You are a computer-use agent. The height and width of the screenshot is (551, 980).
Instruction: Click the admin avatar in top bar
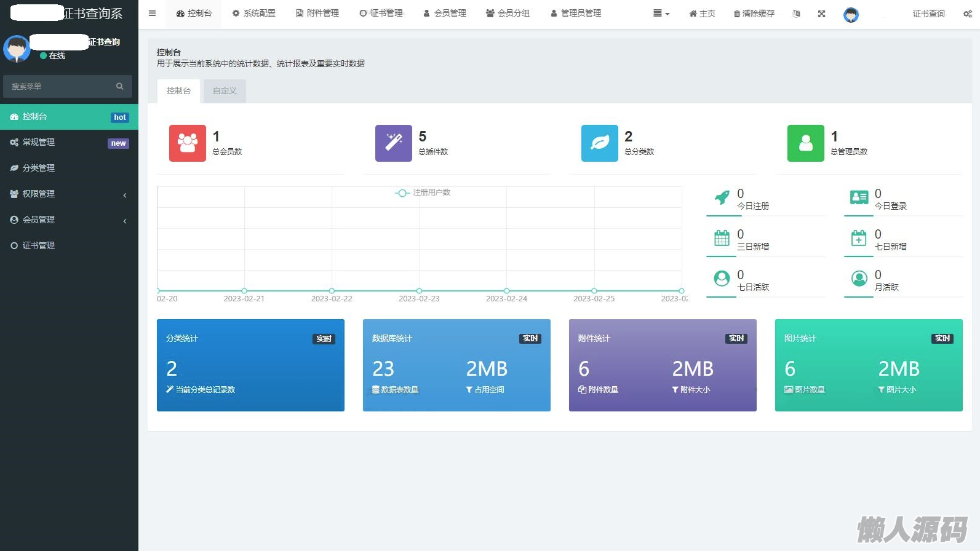[x=851, y=15]
